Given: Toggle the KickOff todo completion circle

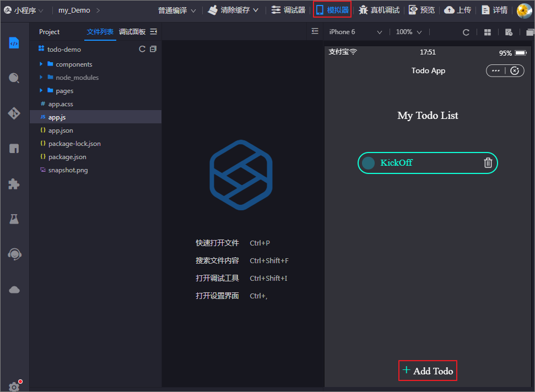Looking at the screenshot, I should click(x=368, y=163).
